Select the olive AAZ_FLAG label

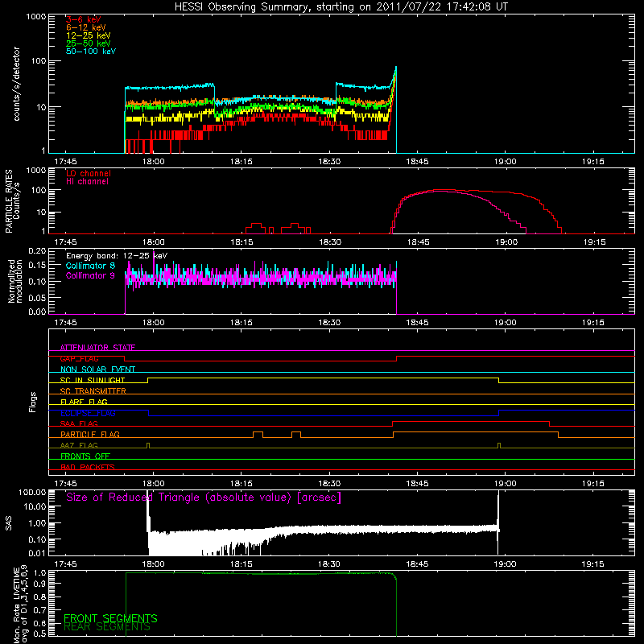(79, 446)
